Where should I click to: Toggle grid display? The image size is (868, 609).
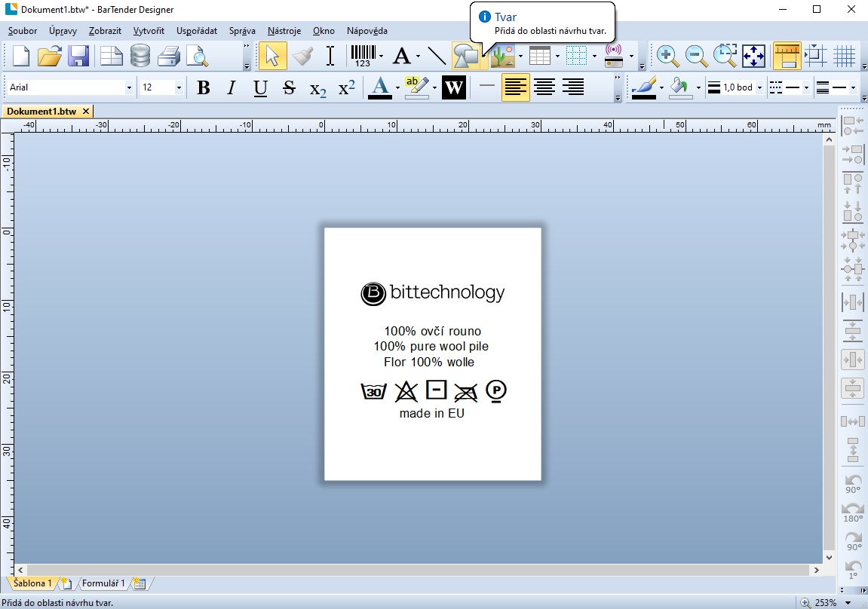click(844, 56)
